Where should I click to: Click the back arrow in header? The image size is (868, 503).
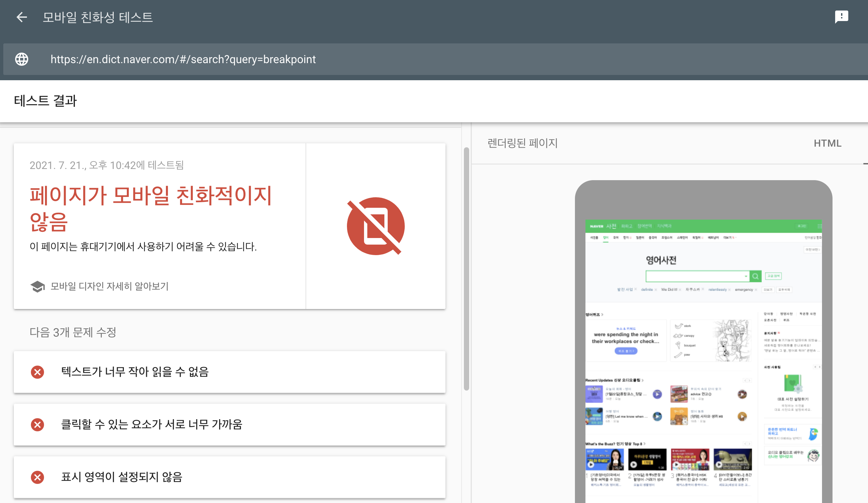click(x=22, y=17)
